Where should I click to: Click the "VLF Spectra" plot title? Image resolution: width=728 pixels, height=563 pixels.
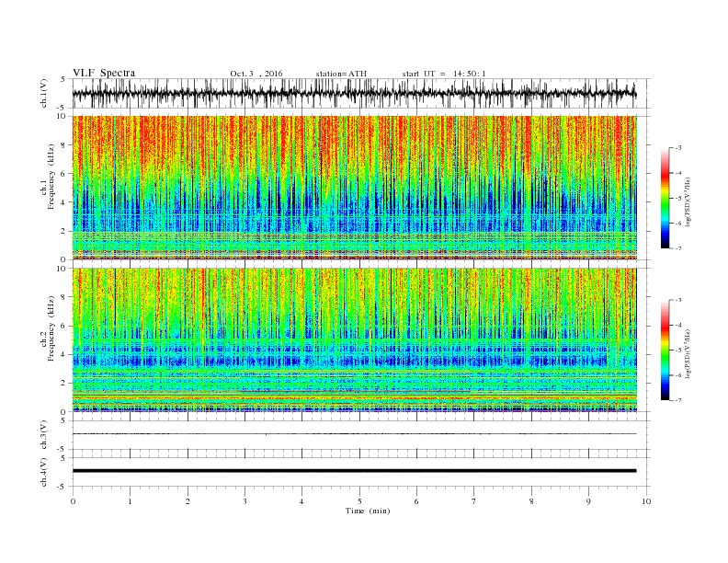click(104, 73)
